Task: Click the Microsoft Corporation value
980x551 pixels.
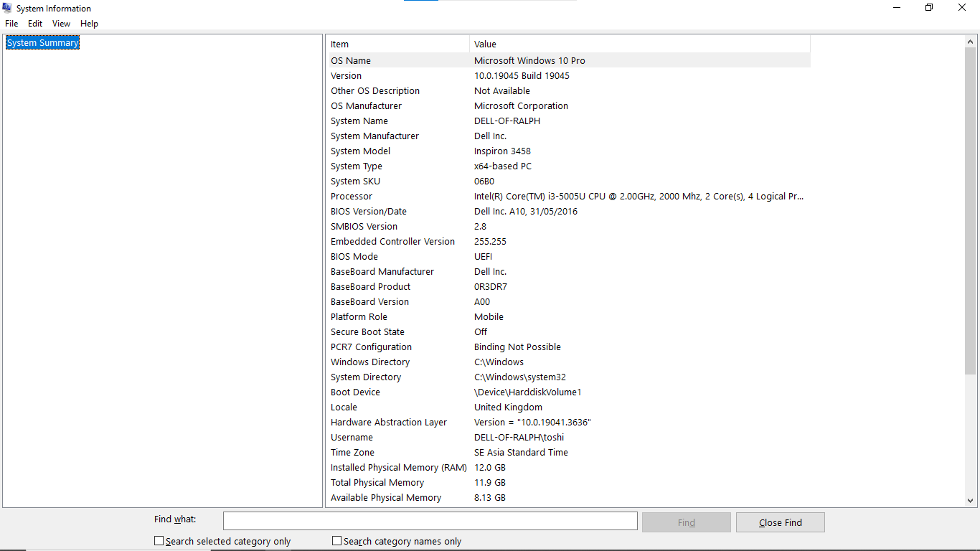Action: coord(521,106)
